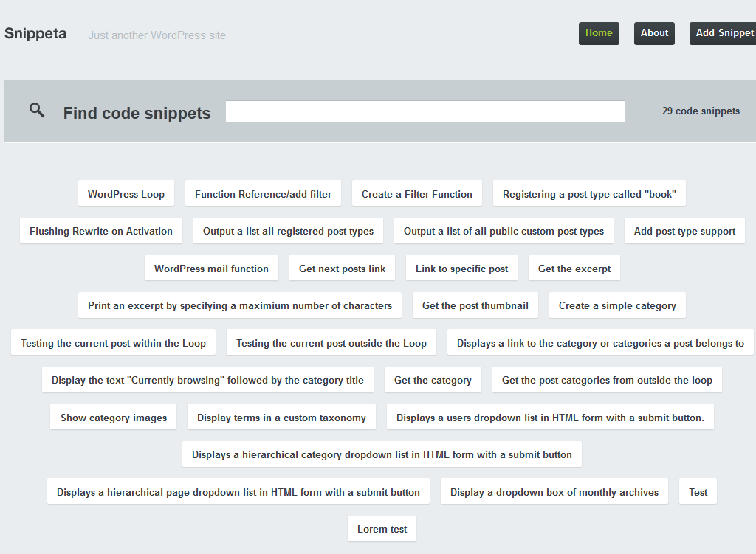Open the Test snippet
This screenshot has height=554, width=756.
[698, 492]
